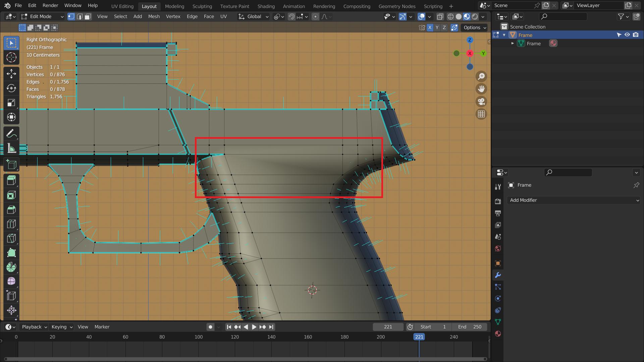Open timeline Marker menu
This screenshot has height=362, width=644.
[102, 327]
